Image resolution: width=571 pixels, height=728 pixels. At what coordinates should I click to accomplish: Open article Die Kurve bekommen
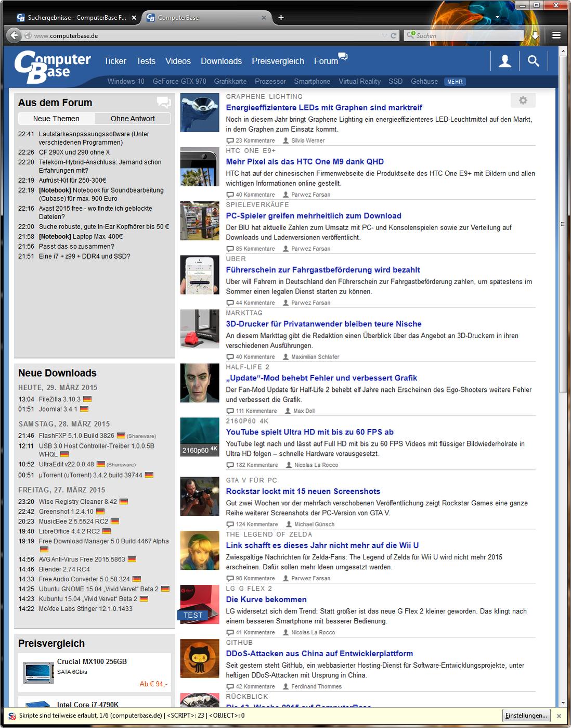266,599
